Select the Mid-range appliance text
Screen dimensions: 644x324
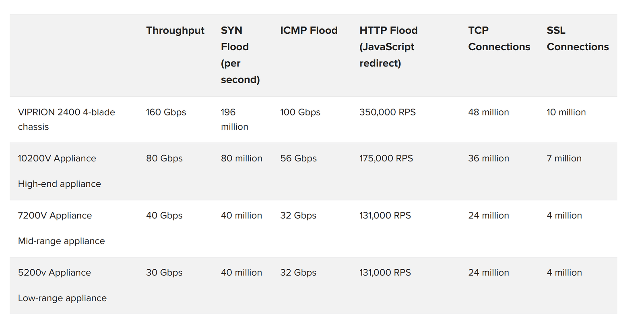(61, 241)
